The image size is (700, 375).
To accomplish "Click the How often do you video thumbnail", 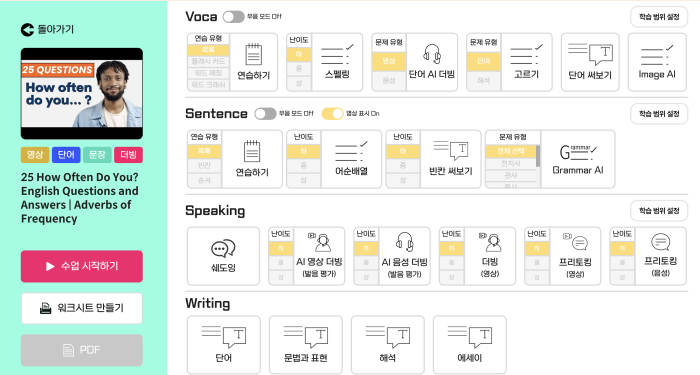I will (82, 94).
